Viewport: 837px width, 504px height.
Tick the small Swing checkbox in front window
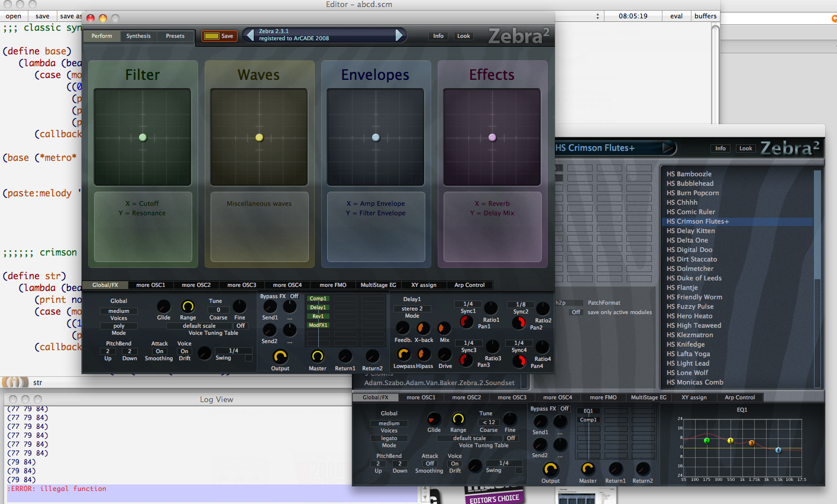pos(249,358)
